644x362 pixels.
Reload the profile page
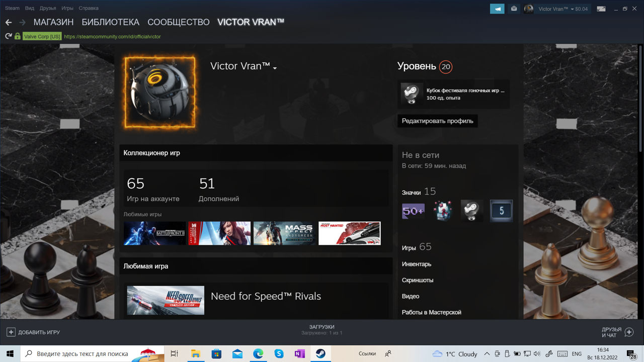pyautogui.click(x=8, y=36)
